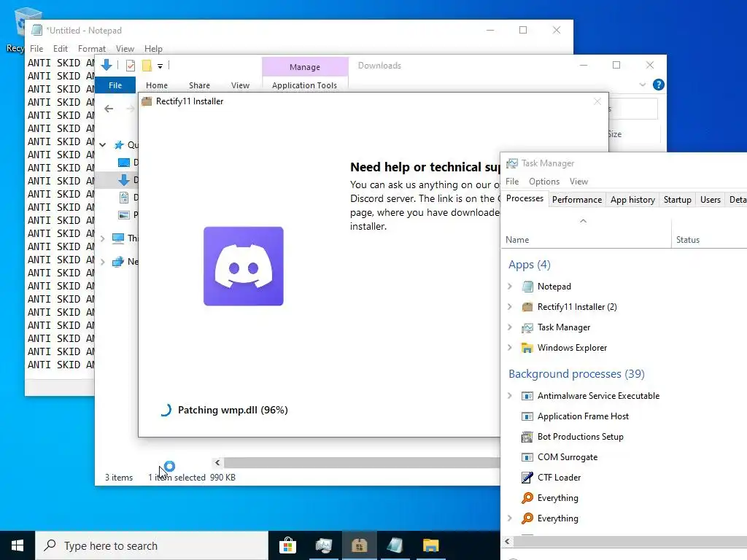Click the This PC icon in navigation pane
This screenshot has width=747, height=560.
(117, 238)
